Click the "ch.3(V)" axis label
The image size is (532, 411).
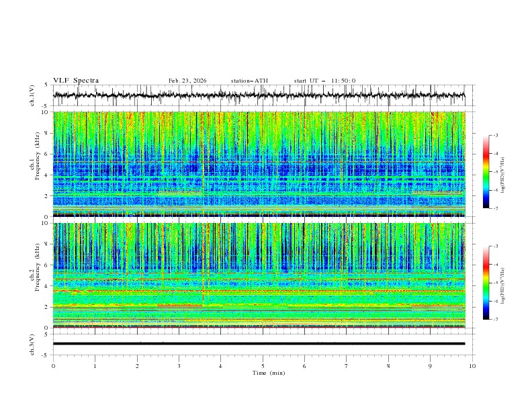point(32,345)
